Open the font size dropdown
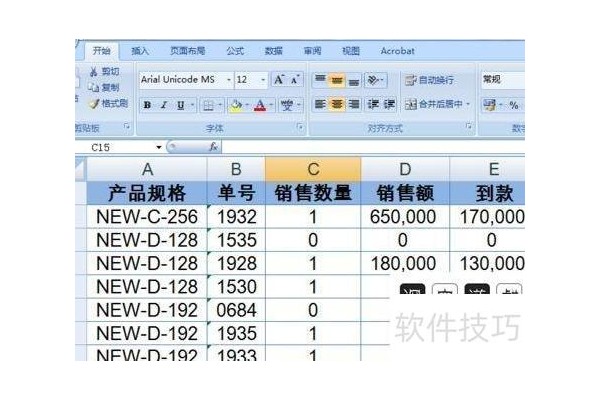Viewport: 600px width, 400px height. point(263,80)
